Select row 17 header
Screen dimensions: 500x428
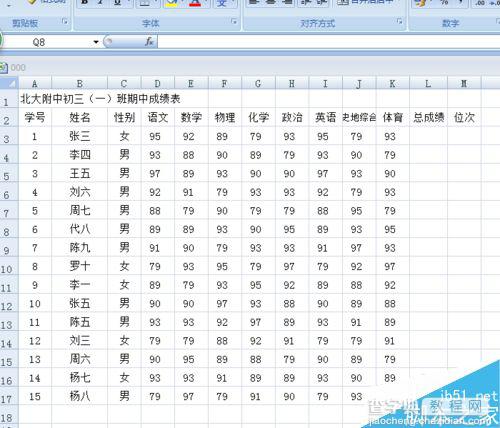(x=9, y=396)
